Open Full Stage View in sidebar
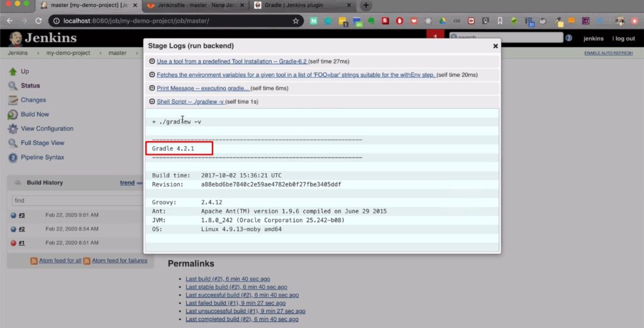This screenshot has height=328, width=644. (43, 143)
